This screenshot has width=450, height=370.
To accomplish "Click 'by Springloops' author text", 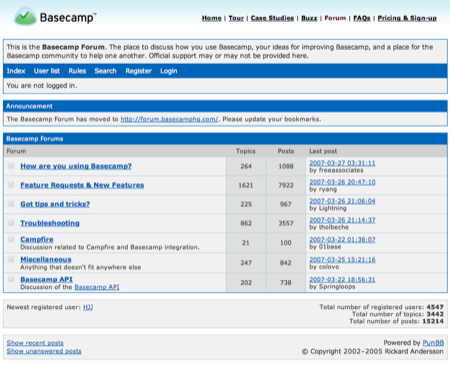I will 332,286.
